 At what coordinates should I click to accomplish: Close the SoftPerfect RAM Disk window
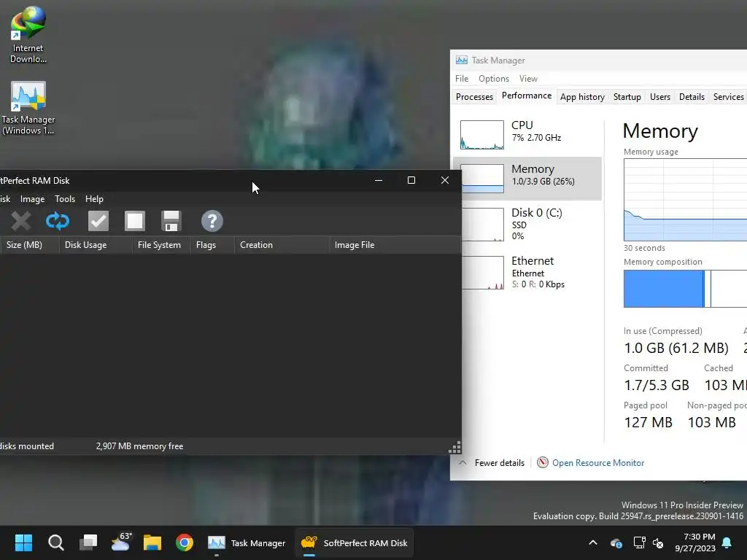coord(445,181)
